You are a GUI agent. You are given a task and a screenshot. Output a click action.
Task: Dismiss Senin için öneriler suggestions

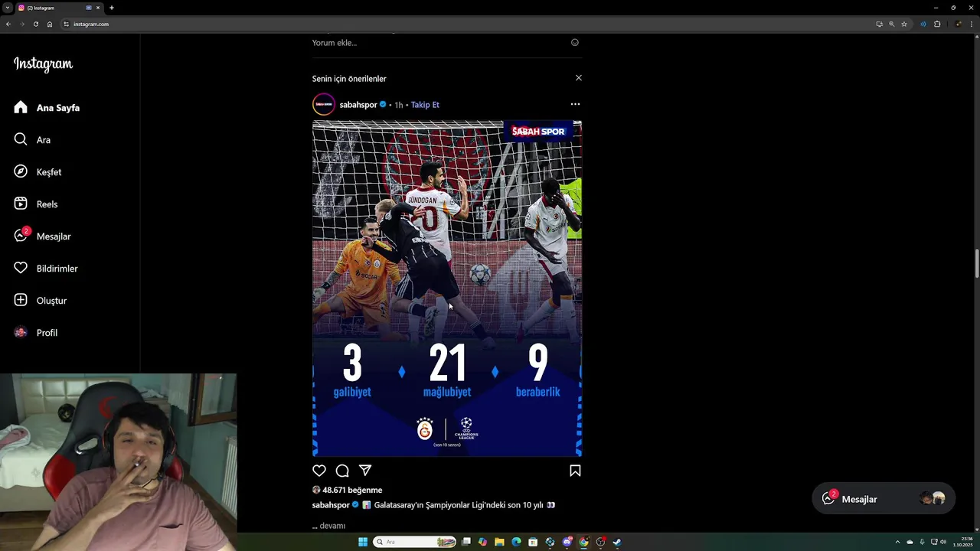pyautogui.click(x=579, y=78)
